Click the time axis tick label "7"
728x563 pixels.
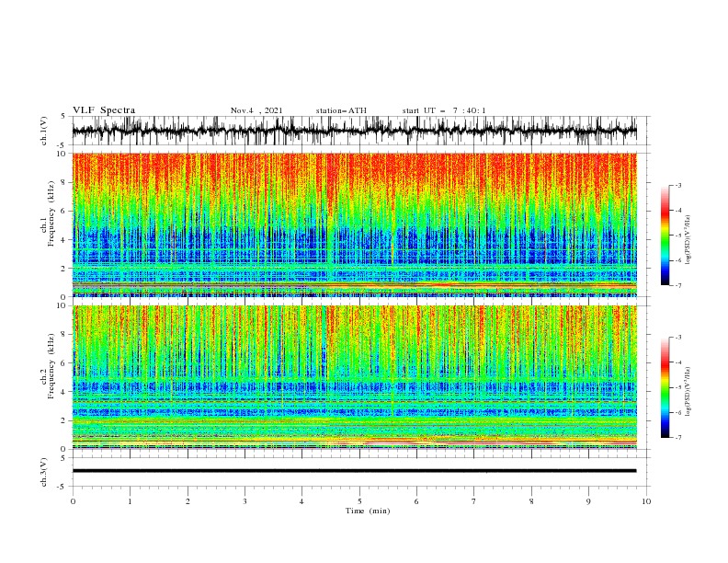474,501
